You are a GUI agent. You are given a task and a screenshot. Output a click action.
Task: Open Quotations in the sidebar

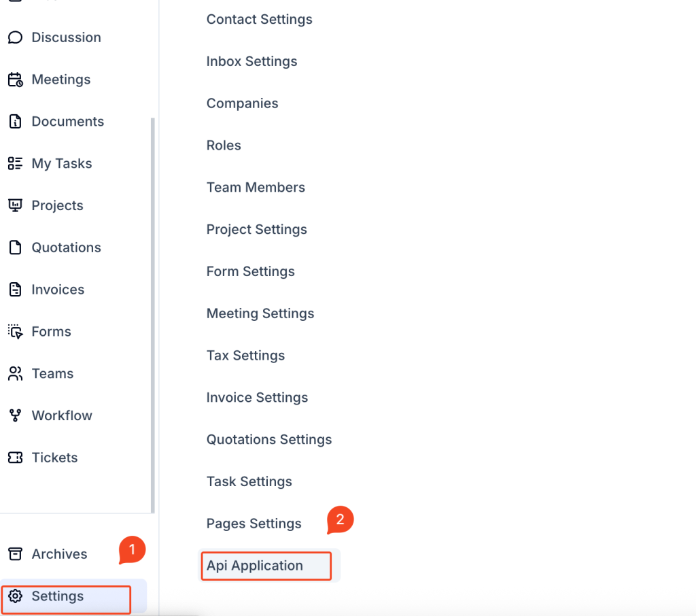(66, 247)
